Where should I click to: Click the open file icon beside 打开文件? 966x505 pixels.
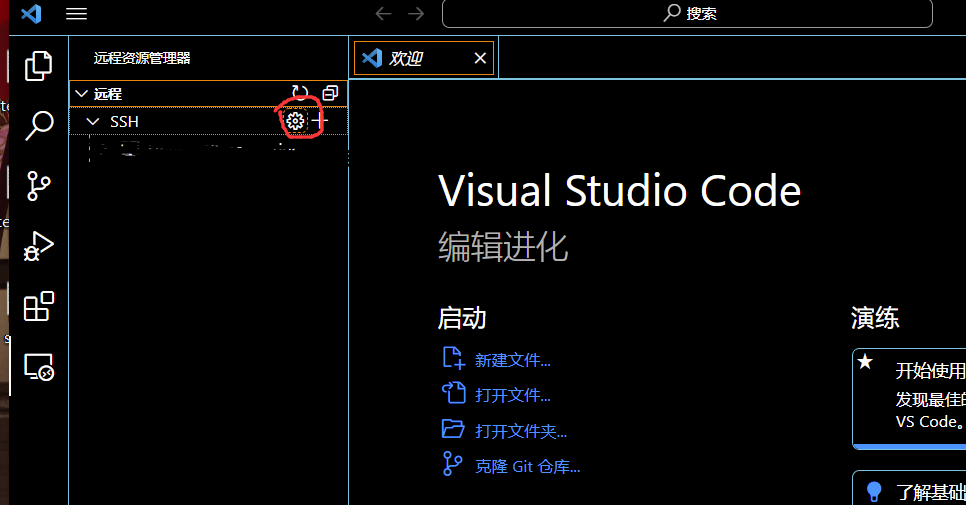click(453, 392)
